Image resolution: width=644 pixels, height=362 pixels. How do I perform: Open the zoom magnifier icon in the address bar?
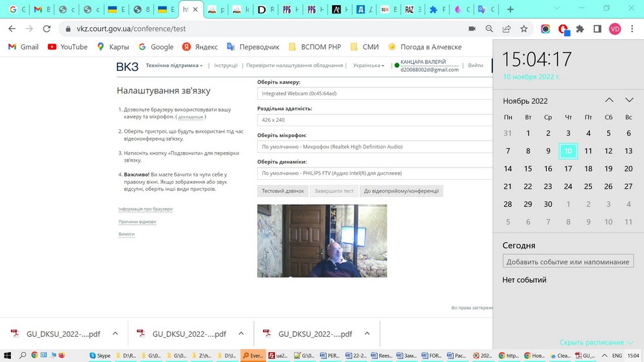coord(489,29)
